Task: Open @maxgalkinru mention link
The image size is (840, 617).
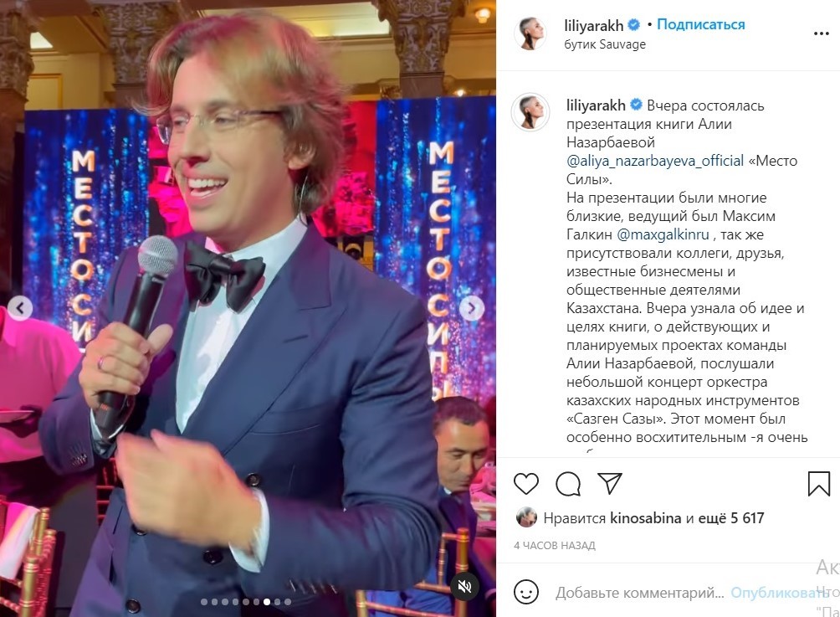Action: point(663,234)
